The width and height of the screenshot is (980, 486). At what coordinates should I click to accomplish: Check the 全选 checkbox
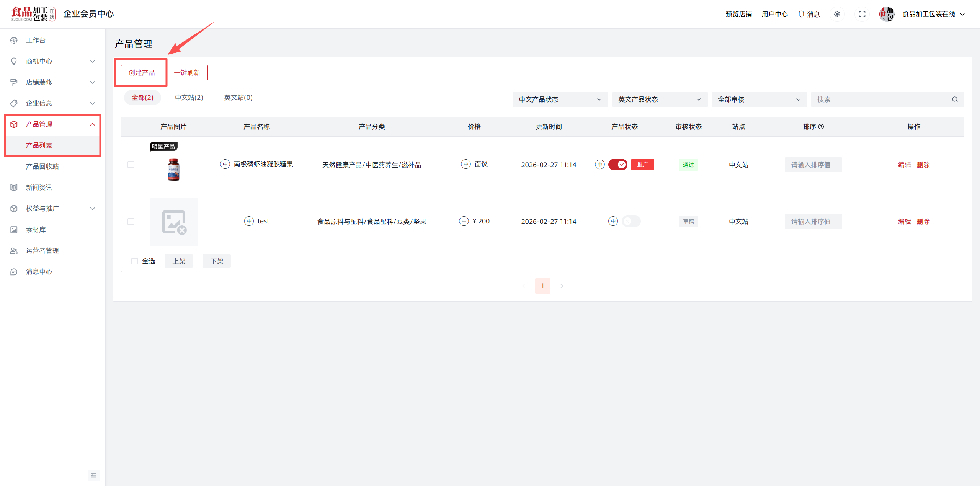pyautogui.click(x=135, y=261)
